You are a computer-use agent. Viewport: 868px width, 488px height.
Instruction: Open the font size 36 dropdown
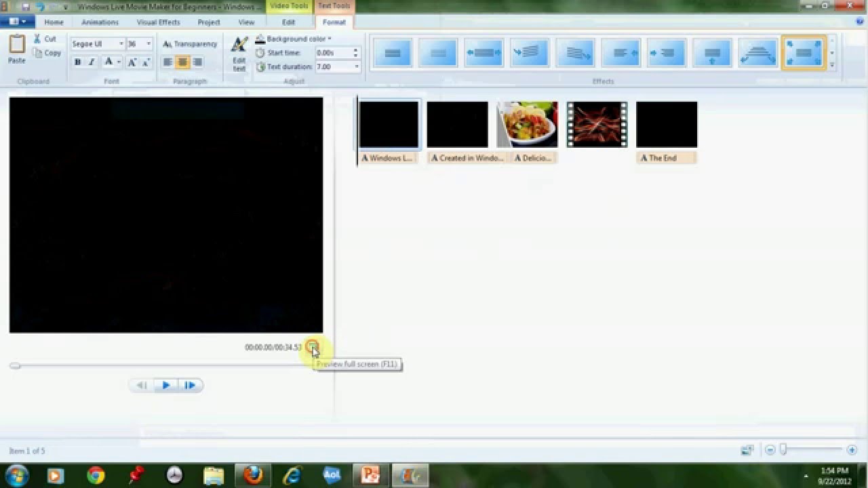pyautogui.click(x=149, y=44)
